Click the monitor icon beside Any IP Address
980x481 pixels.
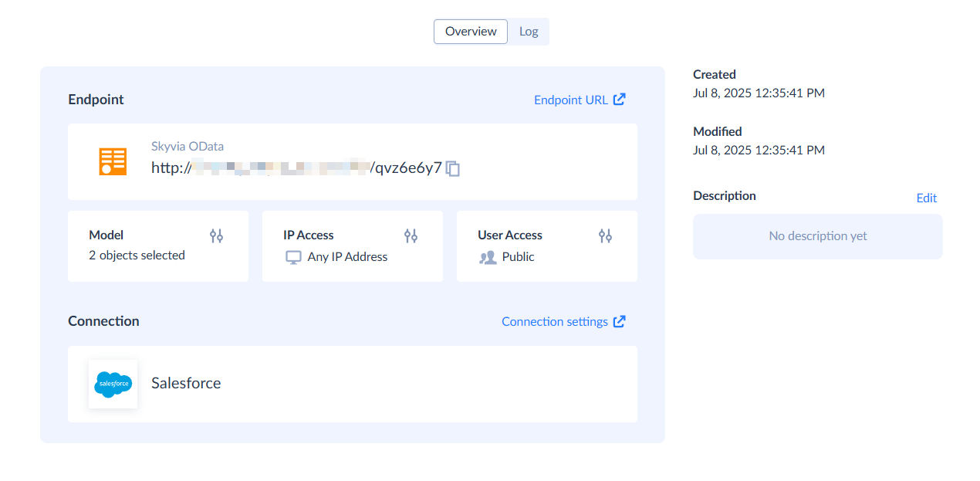click(x=293, y=257)
